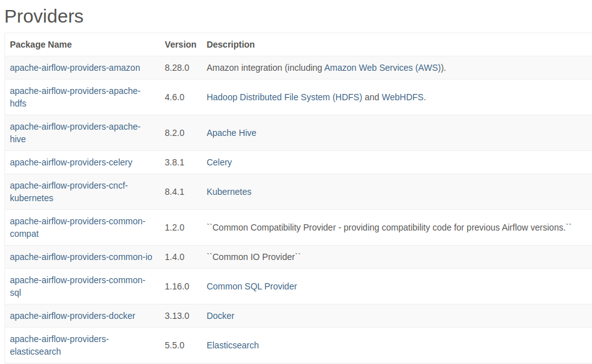This screenshot has height=364, width=592.
Task: Select version 3.8.1 in celery row
Action: coord(174,162)
